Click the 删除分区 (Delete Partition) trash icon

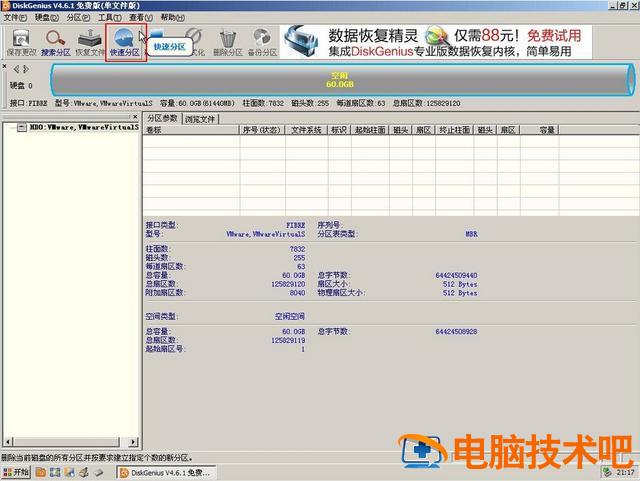227,42
